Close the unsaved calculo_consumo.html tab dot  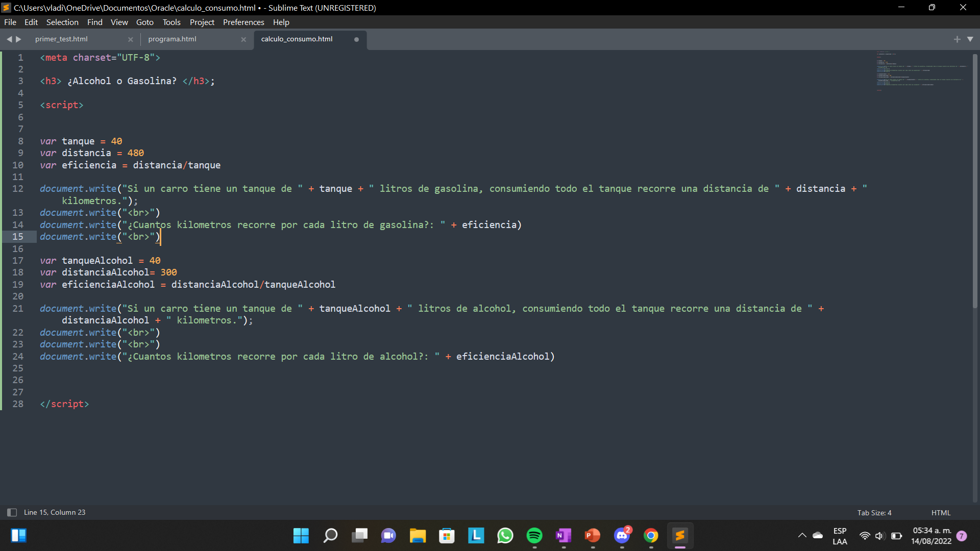click(356, 39)
